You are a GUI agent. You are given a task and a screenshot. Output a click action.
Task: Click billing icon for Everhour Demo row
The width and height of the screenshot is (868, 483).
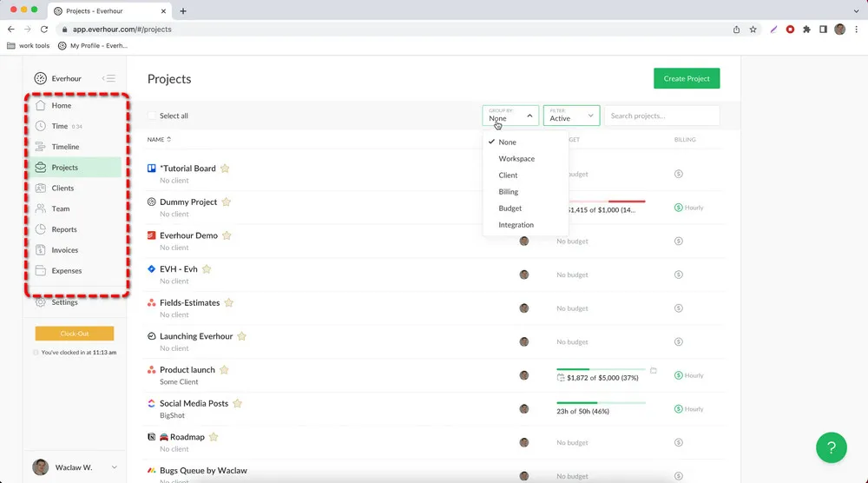point(678,241)
